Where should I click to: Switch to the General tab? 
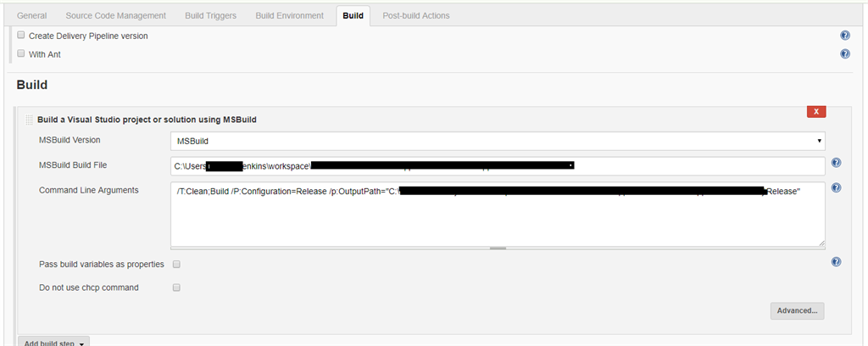click(32, 15)
